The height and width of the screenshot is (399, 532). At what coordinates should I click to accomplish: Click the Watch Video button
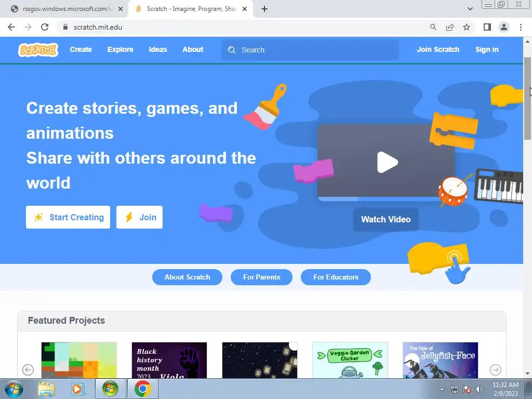[x=386, y=220]
